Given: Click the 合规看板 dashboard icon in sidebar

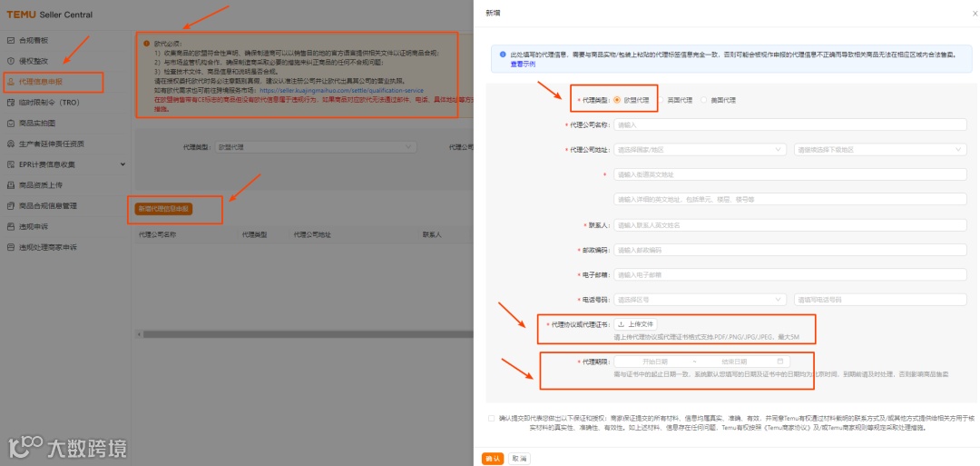Looking at the screenshot, I should [11, 41].
